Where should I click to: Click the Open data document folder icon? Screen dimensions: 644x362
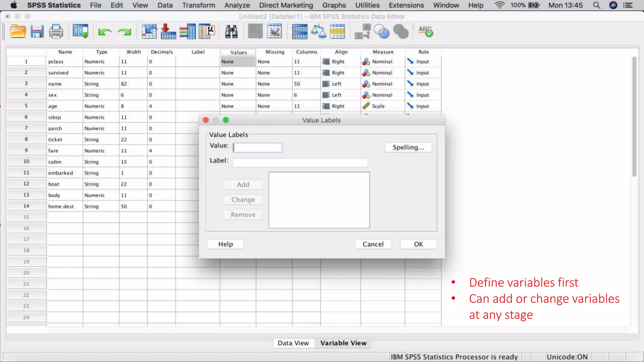tap(18, 32)
